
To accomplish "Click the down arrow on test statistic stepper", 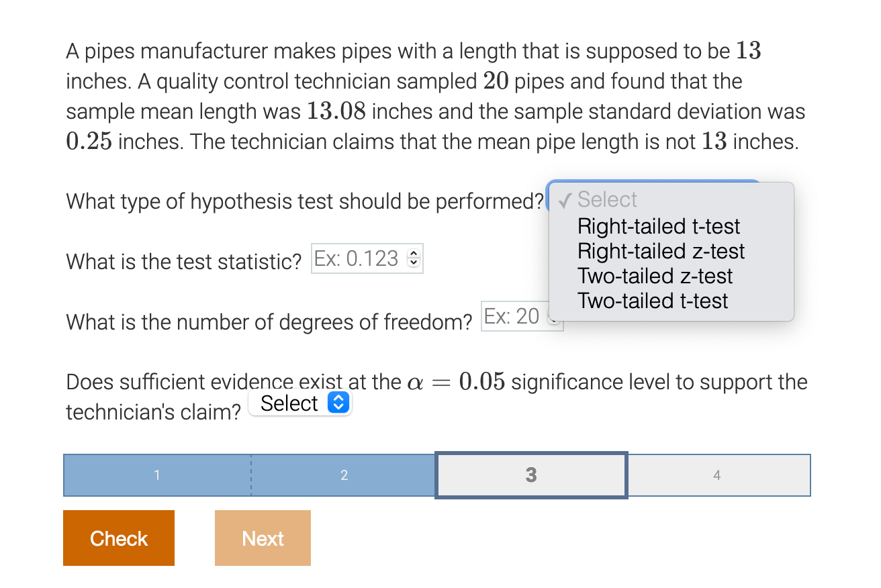I will (414, 262).
